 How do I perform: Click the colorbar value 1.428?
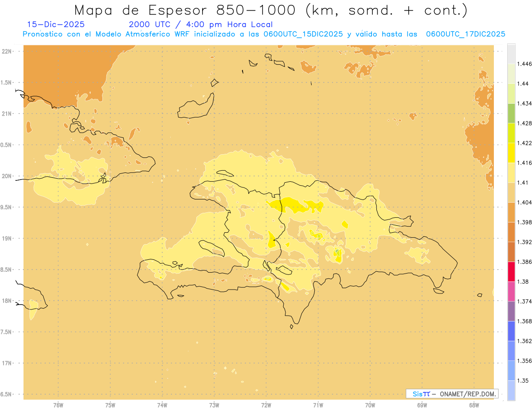click(x=525, y=123)
